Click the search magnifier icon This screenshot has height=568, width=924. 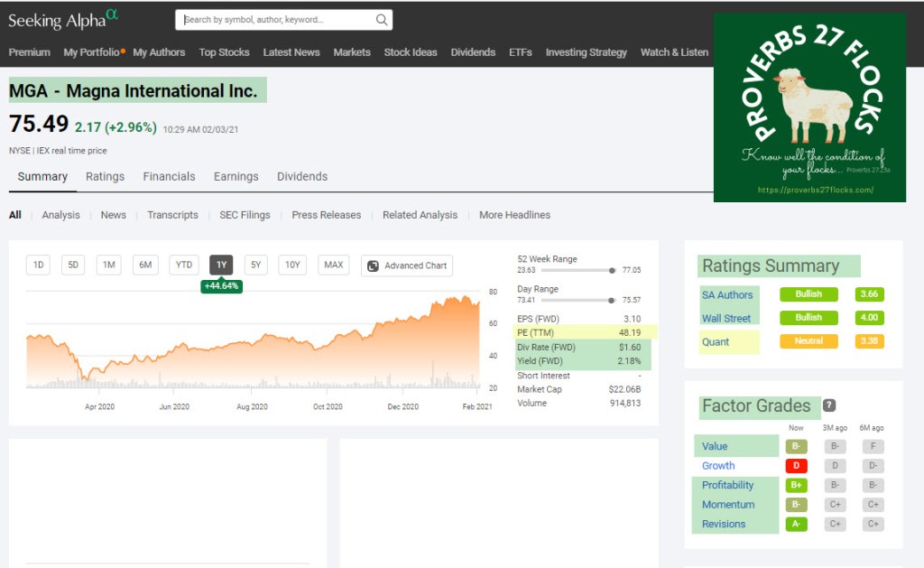tap(382, 20)
